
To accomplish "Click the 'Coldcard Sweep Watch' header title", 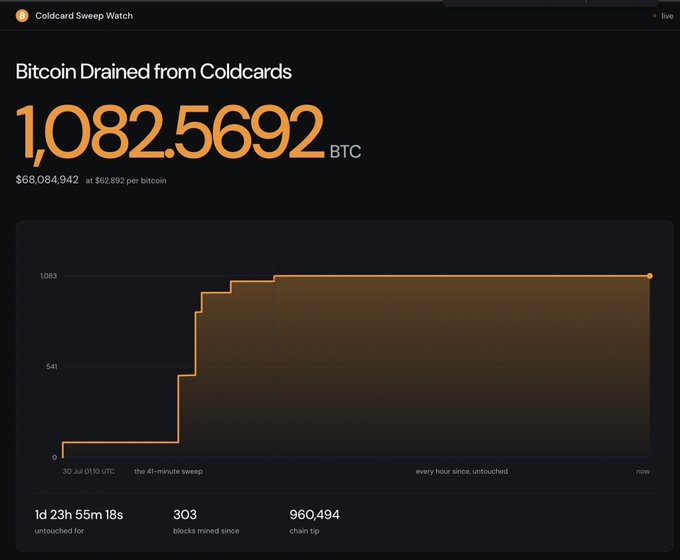I will (x=84, y=16).
